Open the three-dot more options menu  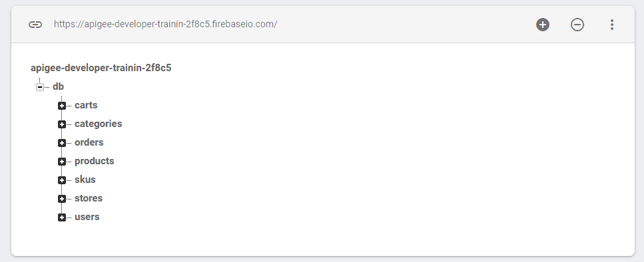[x=611, y=25]
